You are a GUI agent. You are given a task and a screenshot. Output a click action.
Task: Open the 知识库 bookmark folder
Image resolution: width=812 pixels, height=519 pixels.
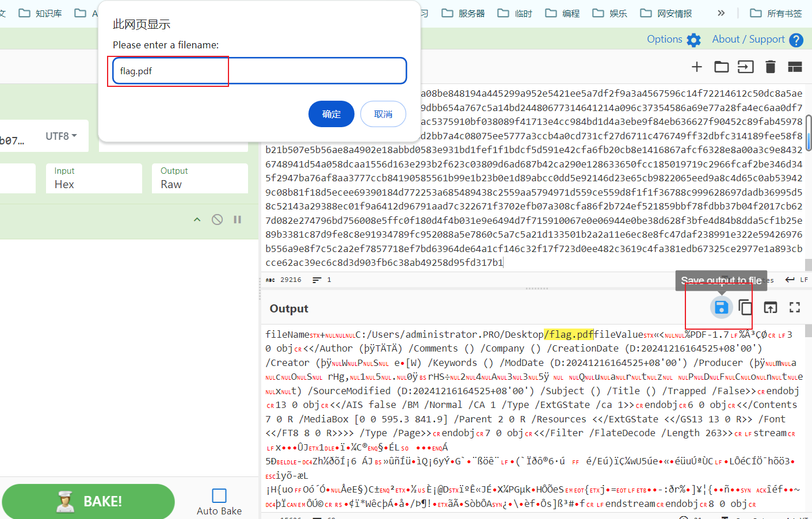(x=40, y=13)
